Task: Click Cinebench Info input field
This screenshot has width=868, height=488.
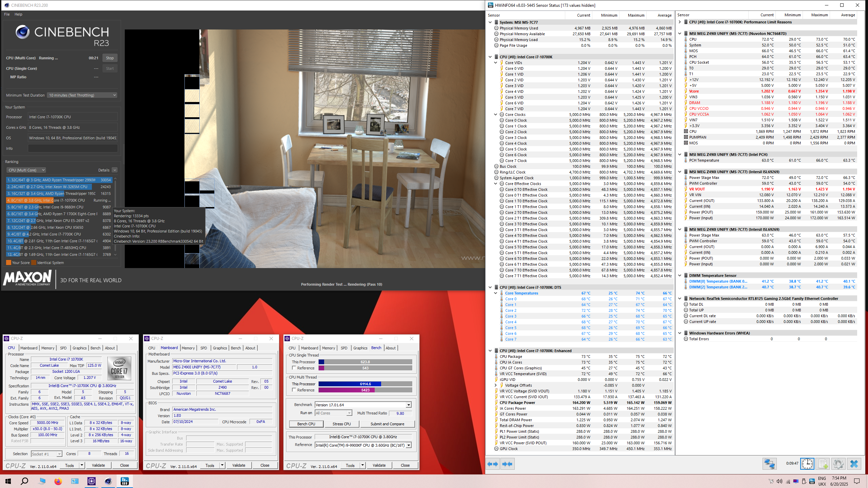Action: (x=73, y=148)
